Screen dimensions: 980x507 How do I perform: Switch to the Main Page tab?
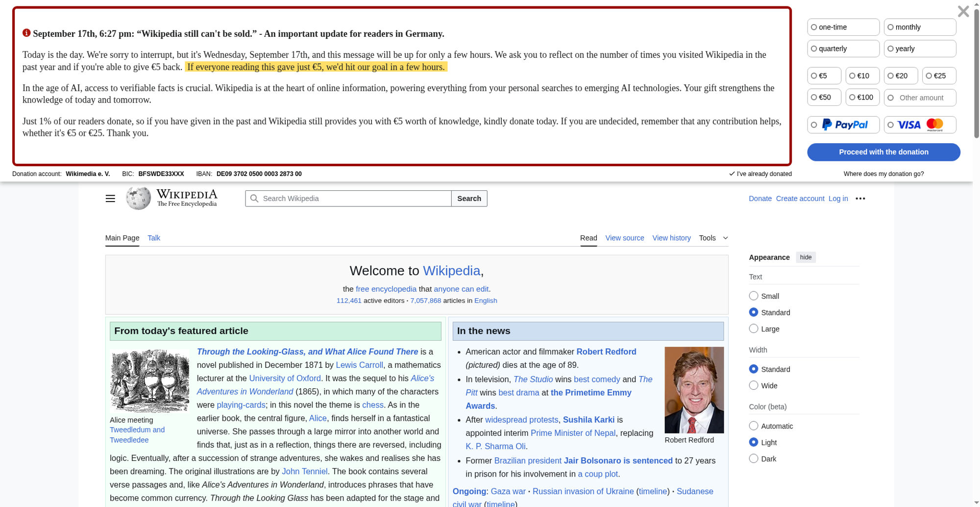(x=122, y=238)
